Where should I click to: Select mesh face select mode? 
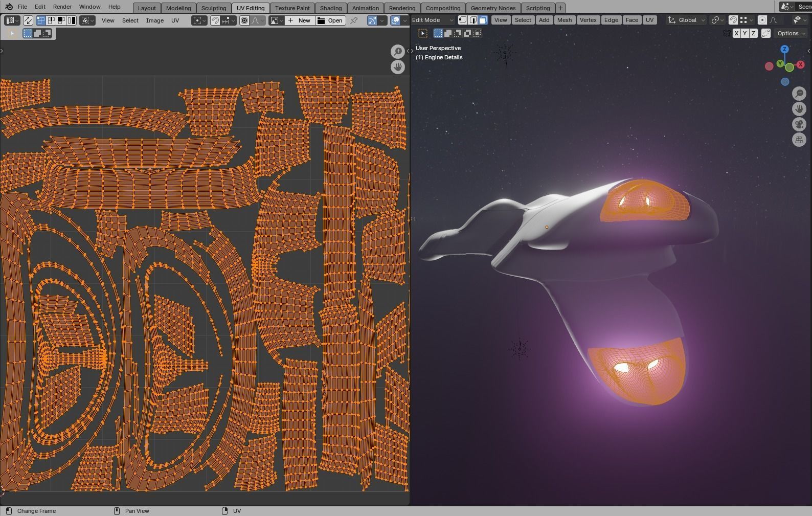[x=483, y=20]
